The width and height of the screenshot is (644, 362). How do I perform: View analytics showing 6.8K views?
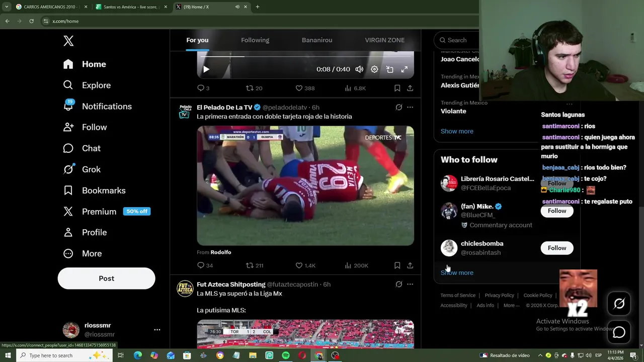coord(355,88)
